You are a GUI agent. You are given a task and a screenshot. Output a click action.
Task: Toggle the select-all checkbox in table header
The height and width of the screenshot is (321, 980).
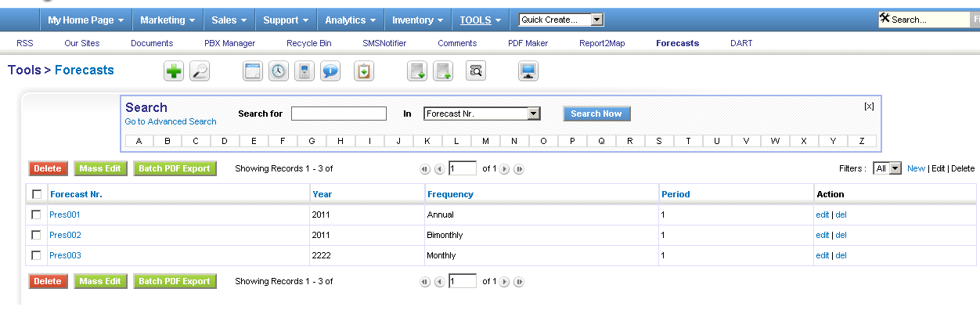click(36, 194)
